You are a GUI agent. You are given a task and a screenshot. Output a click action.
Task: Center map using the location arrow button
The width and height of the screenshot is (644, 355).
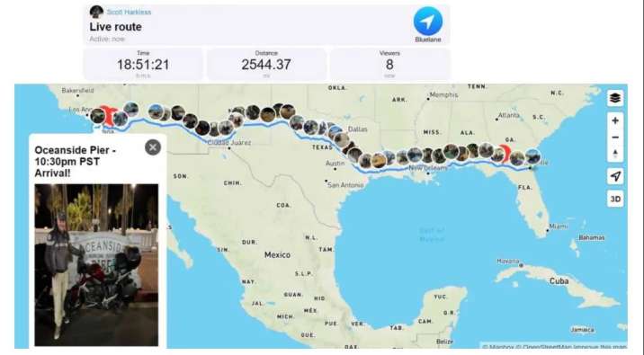(x=615, y=176)
